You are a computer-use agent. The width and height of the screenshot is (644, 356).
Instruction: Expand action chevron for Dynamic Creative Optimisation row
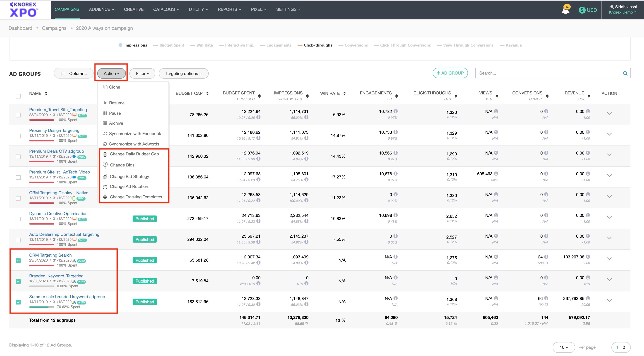pyautogui.click(x=609, y=217)
